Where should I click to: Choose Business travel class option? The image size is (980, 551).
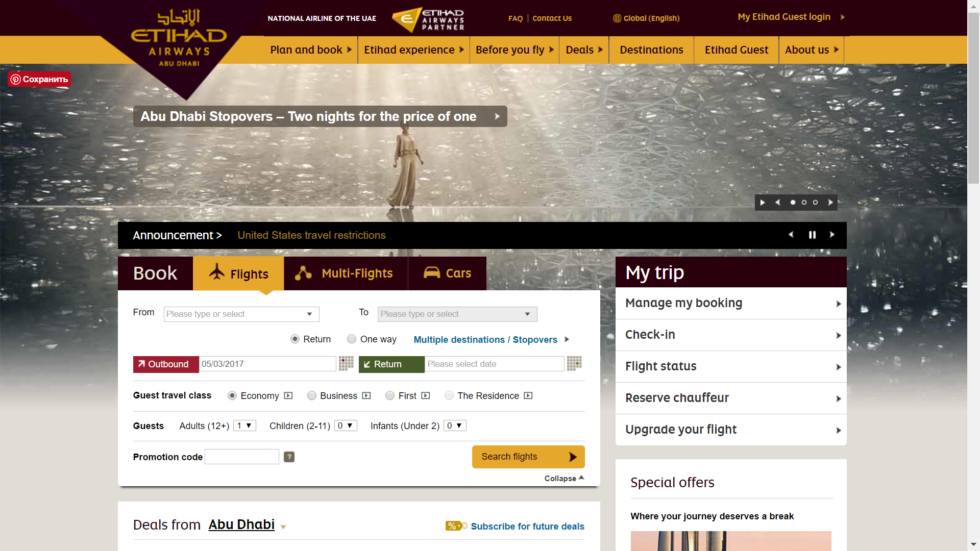coord(312,395)
